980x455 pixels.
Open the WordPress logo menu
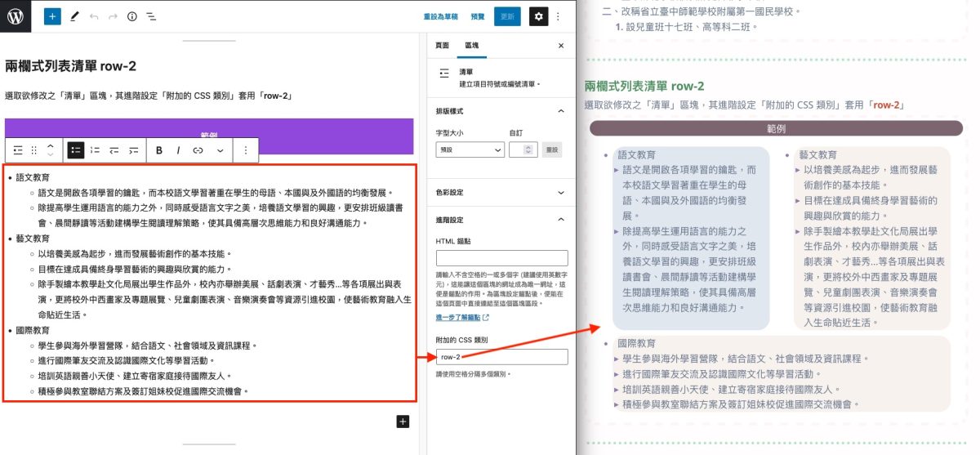16,16
